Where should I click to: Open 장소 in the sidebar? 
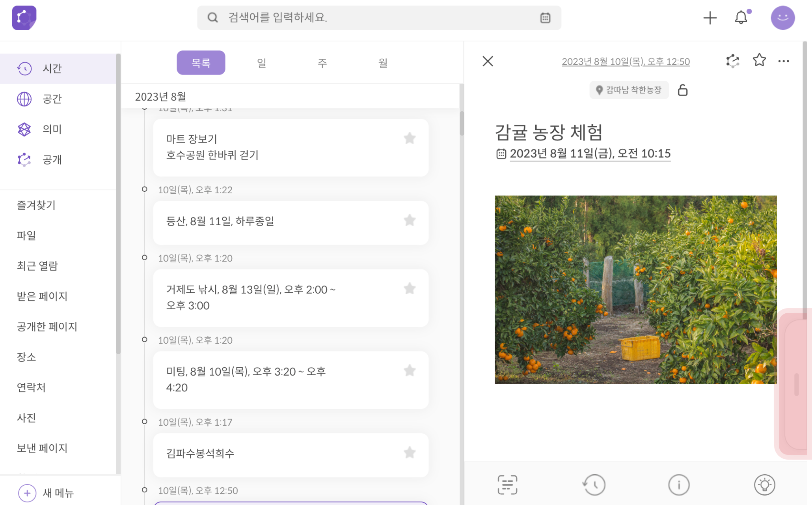pyautogui.click(x=26, y=357)
